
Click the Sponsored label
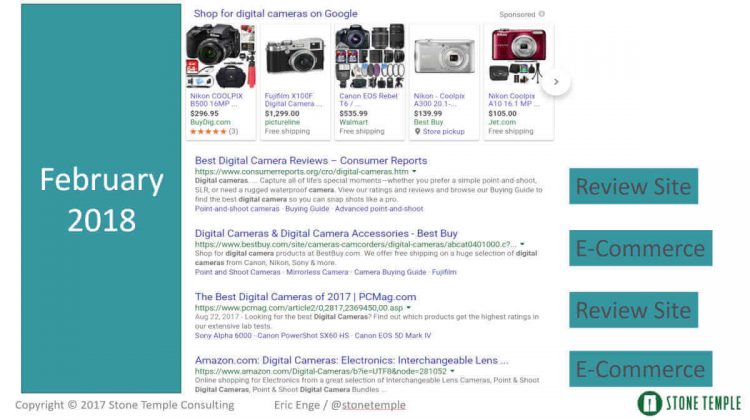pos(517,14)
